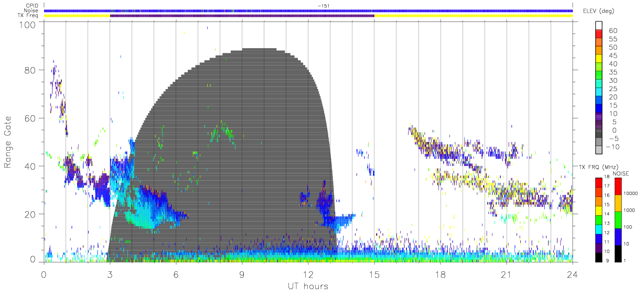This screenshot has height=297, width=644.
Task: Select yellow segment of the ELEV color bar
Action: [x=598, y=59]
